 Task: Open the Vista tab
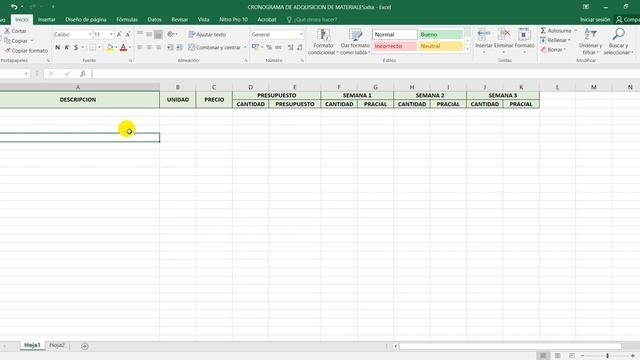pos(203,20)
